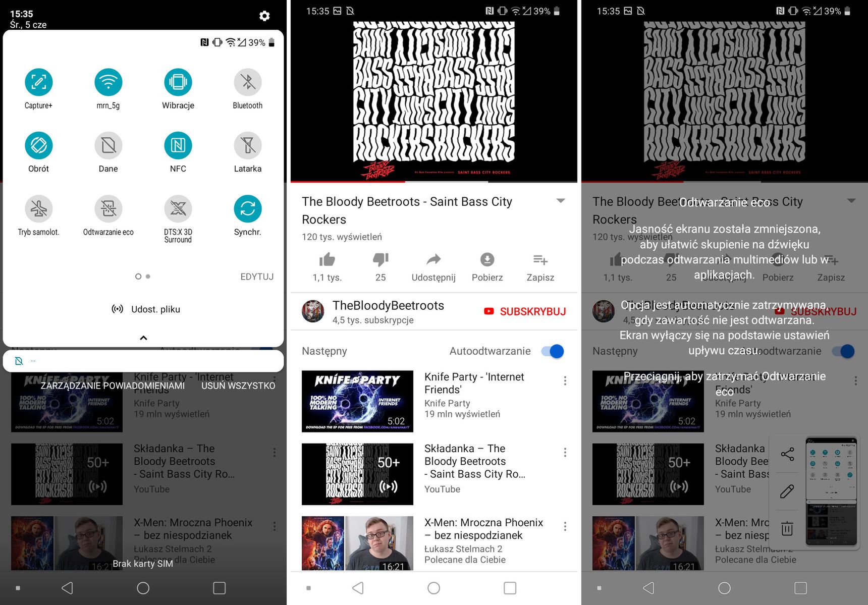Expand description arrow in right screen
The height and width of the screenshot is (605, 868).
click(851, 201)
